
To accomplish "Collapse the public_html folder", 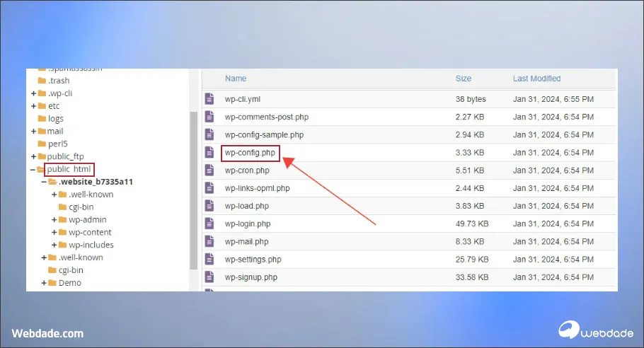I will pos(33,170).
